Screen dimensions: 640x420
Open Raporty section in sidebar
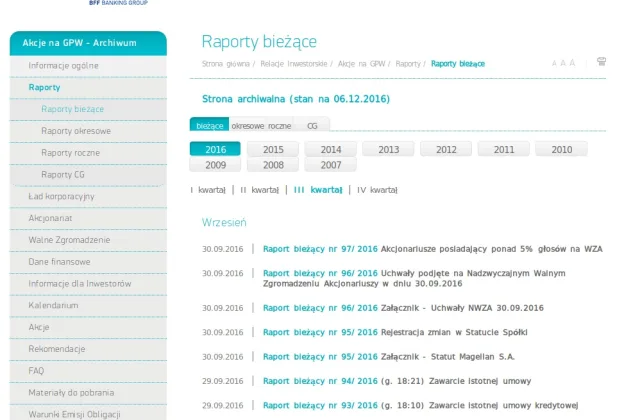88,87
